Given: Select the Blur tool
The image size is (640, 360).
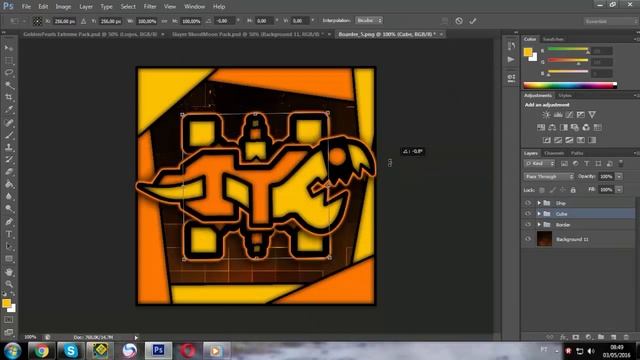Looking at the screenshot, I should (x=9, y=197).
